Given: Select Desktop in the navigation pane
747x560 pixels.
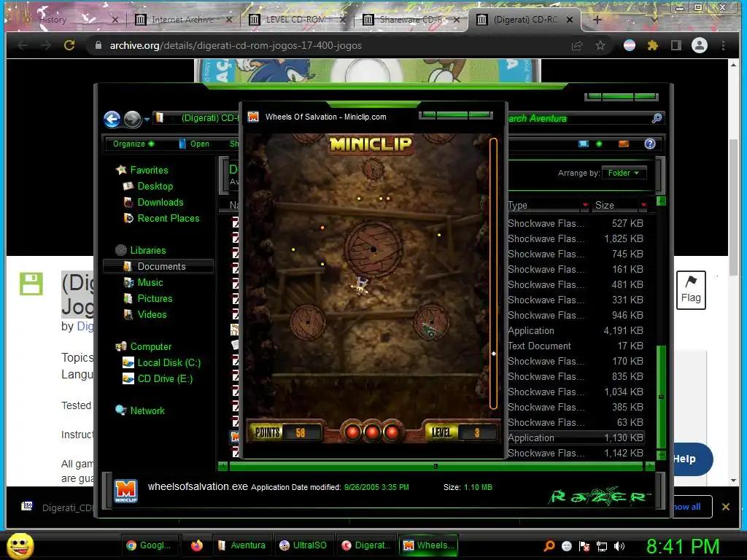Looking at the screenshot, I should click(155, 186).
